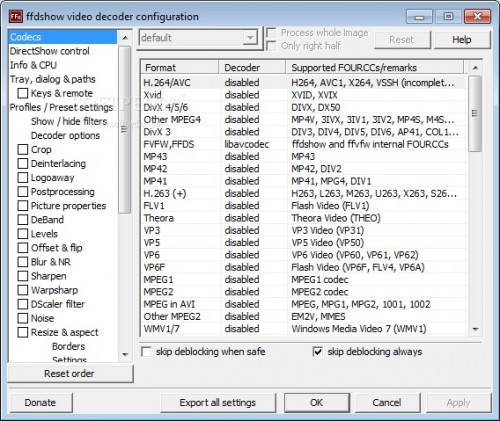Click Cancel to discard changes

click(387, 403)
